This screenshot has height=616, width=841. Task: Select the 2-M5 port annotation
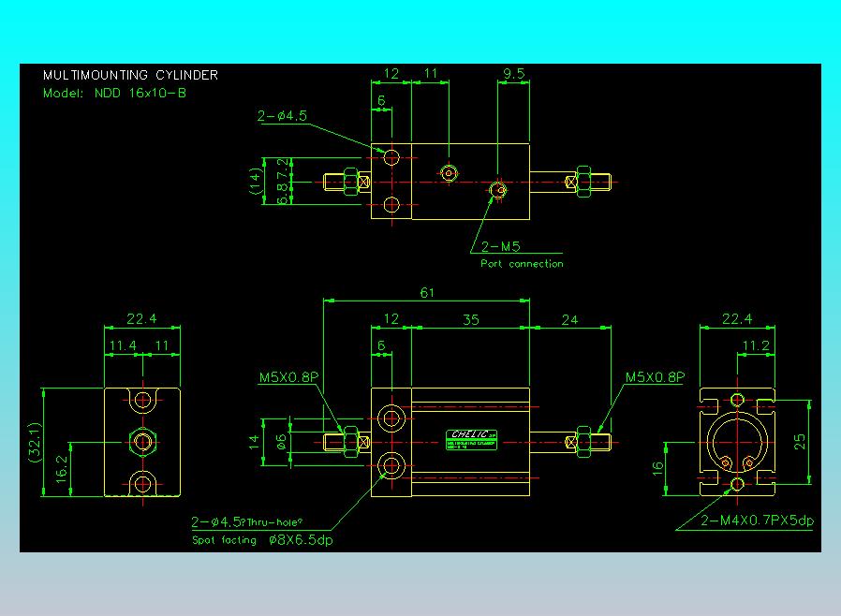(x=500, y=246)
